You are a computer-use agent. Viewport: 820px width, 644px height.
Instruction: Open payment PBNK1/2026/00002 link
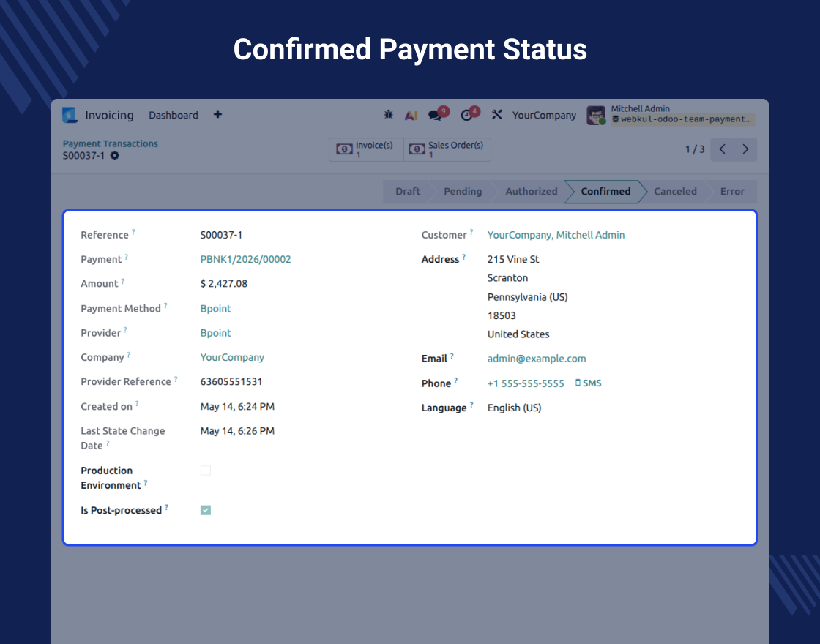[x=245, y=259]
